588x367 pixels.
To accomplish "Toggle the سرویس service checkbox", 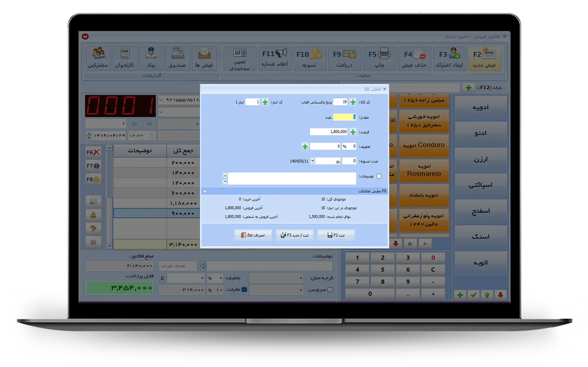I will (x=330, y=290).
